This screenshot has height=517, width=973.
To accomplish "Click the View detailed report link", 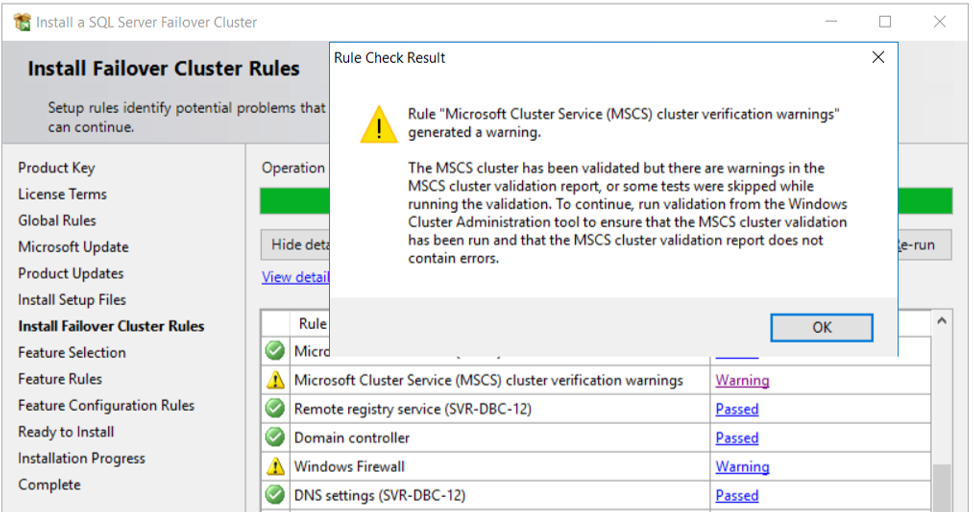I will (295, 277).
